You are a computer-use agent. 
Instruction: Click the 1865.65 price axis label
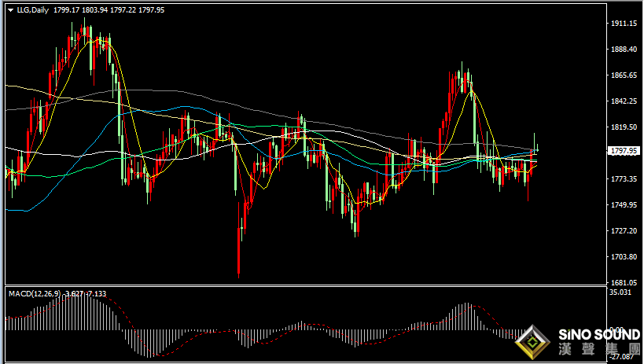(623, 75)
